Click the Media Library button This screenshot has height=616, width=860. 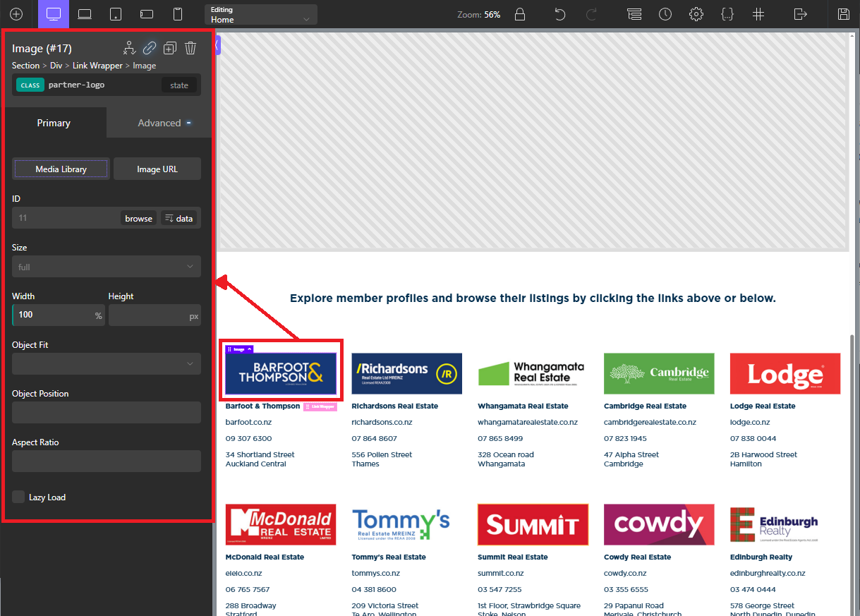[61, 169]
